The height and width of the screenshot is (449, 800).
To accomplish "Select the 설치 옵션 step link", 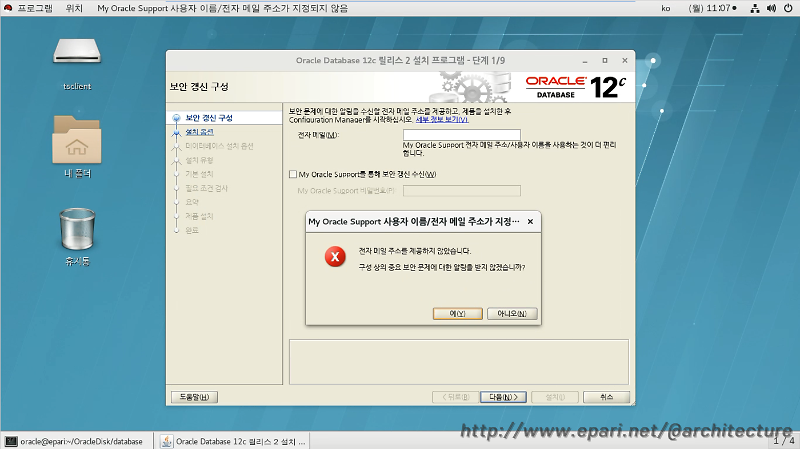I will click(x=199, y=132).
